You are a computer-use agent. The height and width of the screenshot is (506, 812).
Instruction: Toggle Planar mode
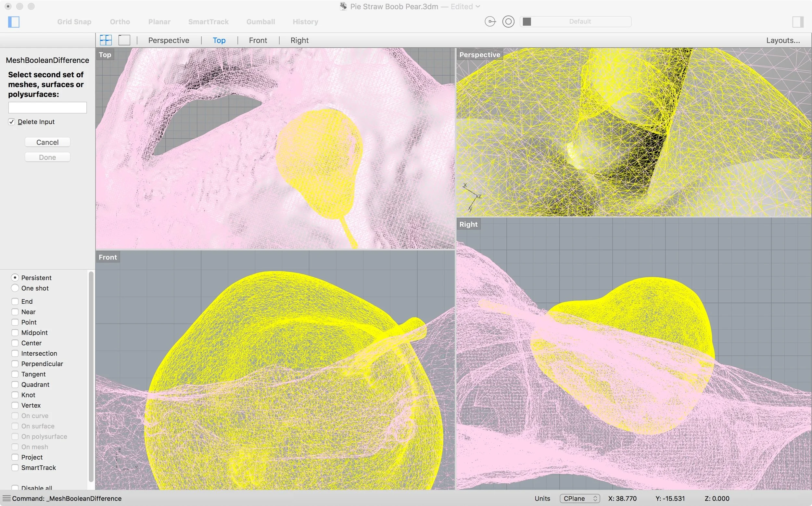click(159, 22)
